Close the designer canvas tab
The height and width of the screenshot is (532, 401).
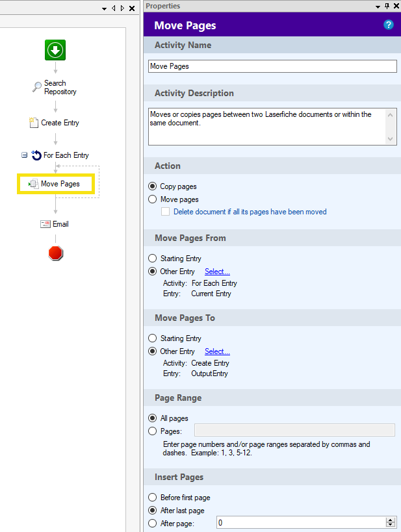(x=132, y=8)
